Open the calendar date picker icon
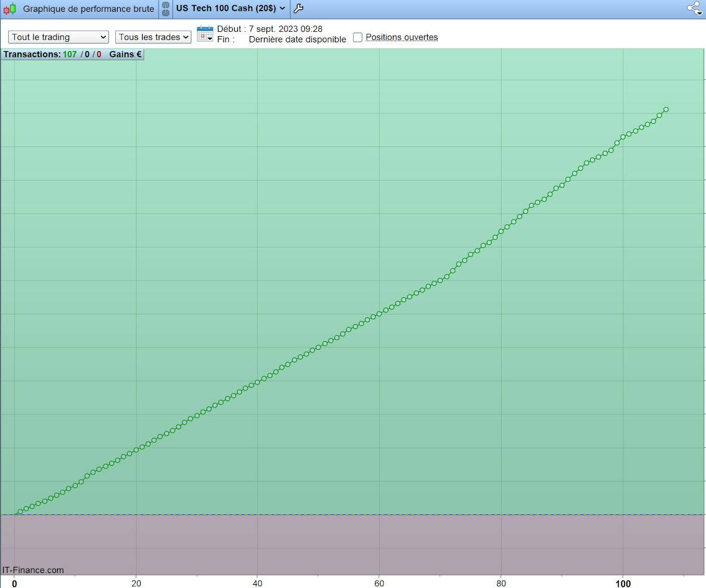This screenshot has width=706, height=588. coord(205,34)
